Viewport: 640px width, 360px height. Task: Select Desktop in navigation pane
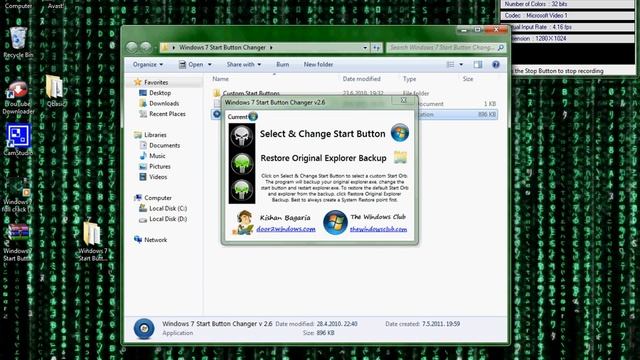click(x=160, y=93)
